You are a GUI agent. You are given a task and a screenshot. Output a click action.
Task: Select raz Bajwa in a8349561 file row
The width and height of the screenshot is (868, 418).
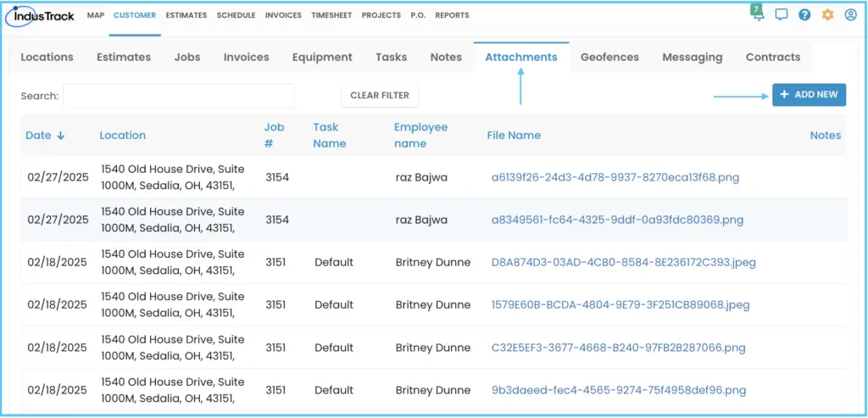422,220
